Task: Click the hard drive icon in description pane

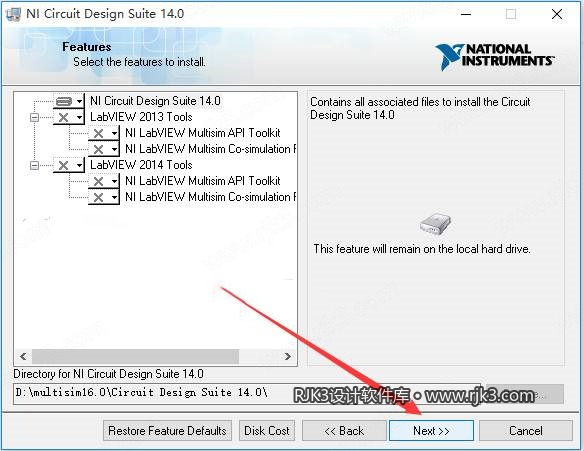Action: 435,224
